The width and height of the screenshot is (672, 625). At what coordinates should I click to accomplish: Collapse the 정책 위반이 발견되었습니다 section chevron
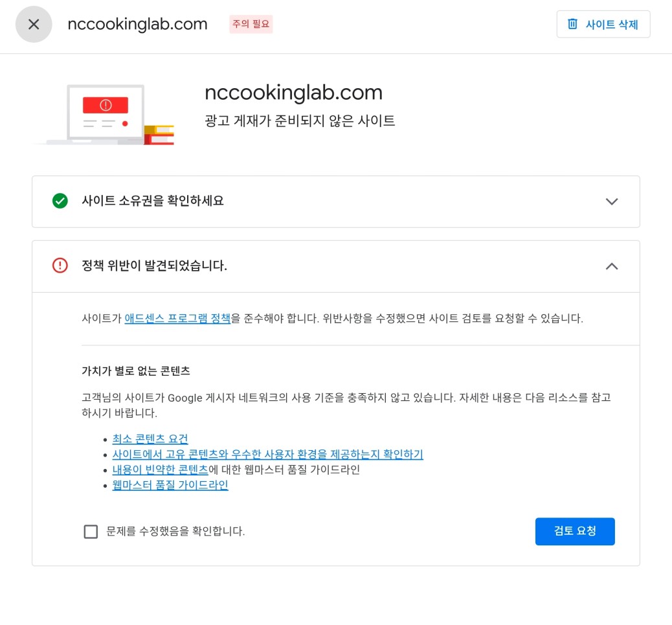tap(612, 266)
